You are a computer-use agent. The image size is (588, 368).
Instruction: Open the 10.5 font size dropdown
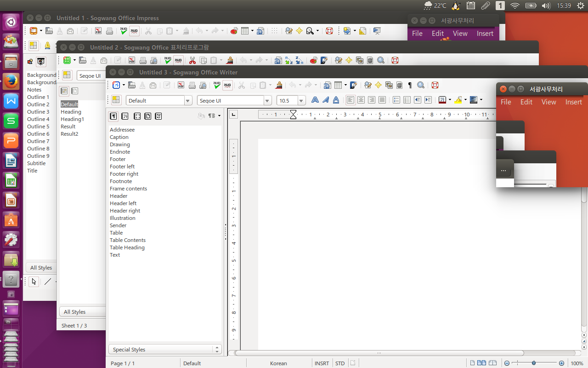(301, 101)
